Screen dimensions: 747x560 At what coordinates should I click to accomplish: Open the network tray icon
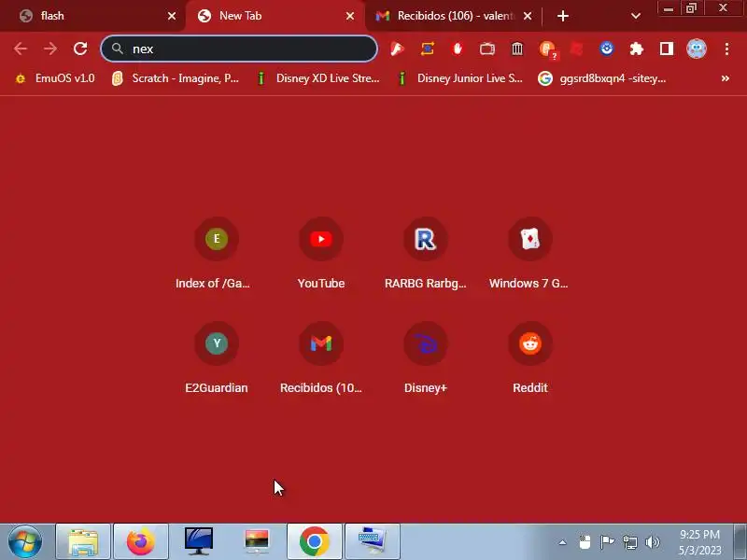pos(629,542)
